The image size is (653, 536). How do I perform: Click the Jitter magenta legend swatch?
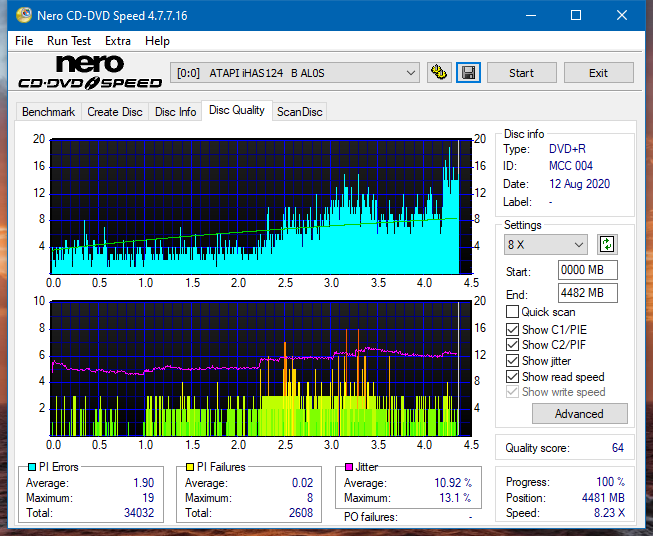pyautogui.click(x=349, y=467)
